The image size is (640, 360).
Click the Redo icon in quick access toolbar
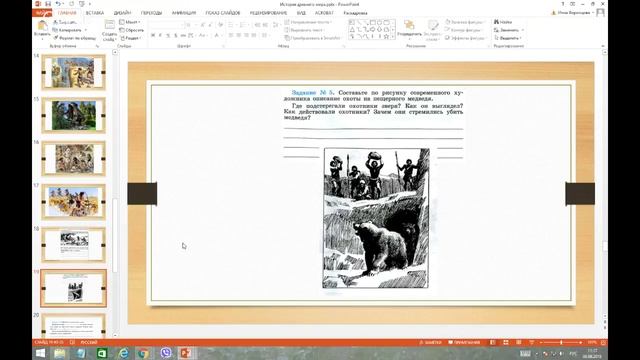[x=71, y=4]
